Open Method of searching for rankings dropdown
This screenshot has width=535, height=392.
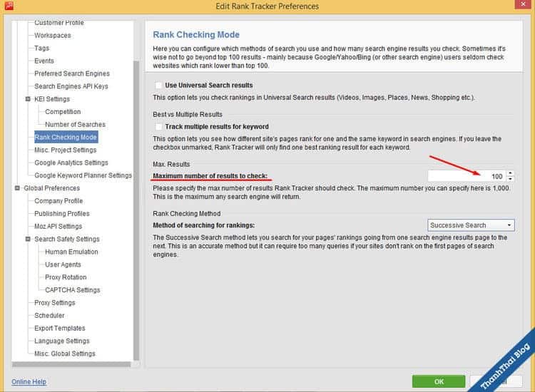pos(471,225)
